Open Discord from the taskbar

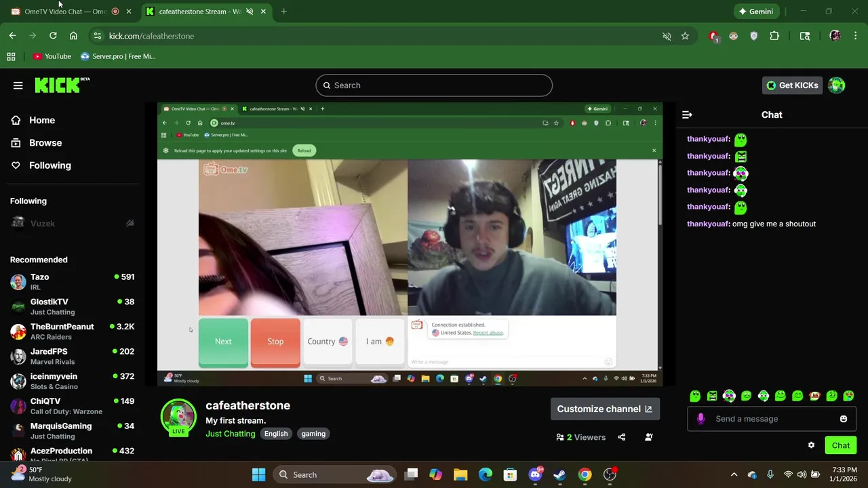click(535, 474)
